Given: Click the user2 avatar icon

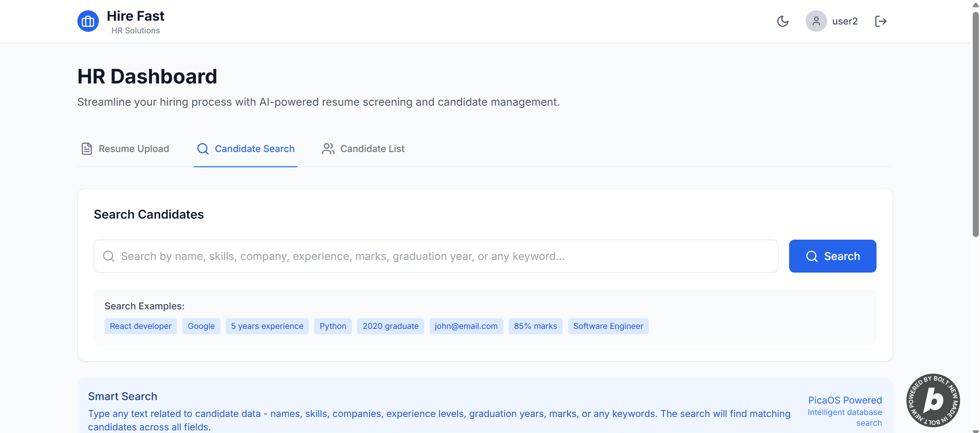Looking at the screenshot, I should pos(816,21).
